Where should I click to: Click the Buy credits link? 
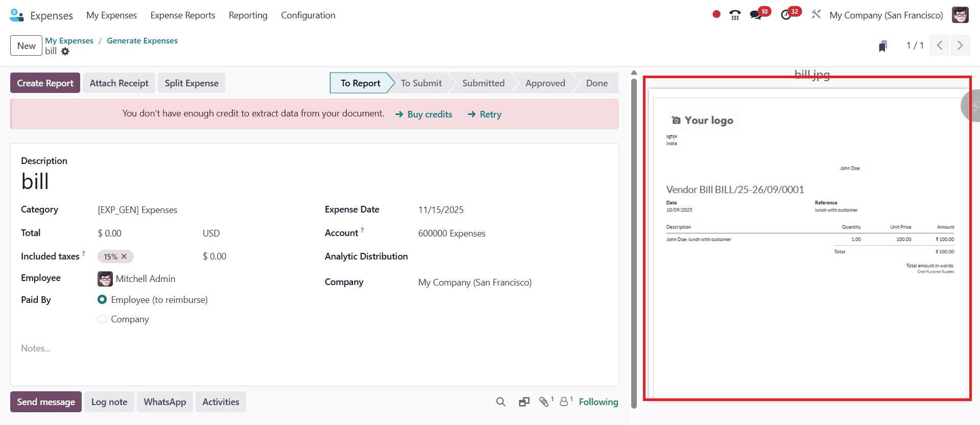pyautogui.click(x=424, y=114)
